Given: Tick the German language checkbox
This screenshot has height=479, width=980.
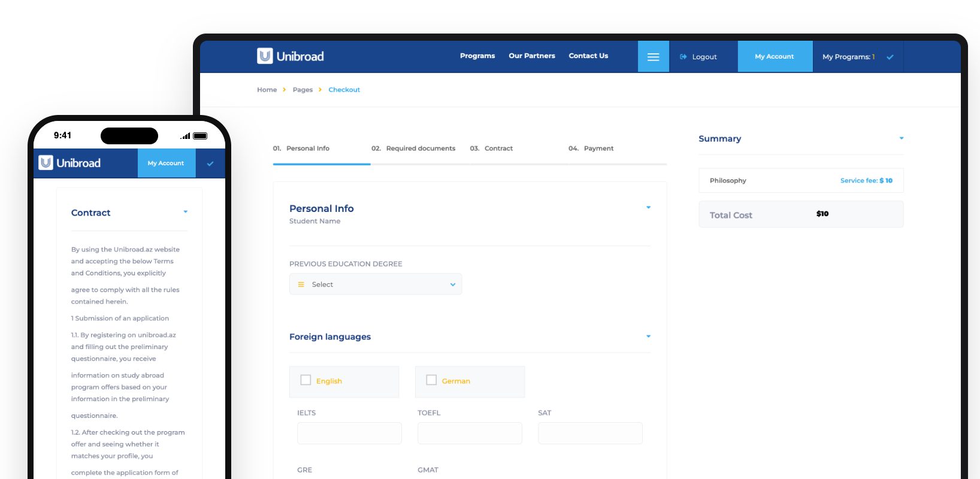Looking at the screenshot, I should [x=431, y=380].
